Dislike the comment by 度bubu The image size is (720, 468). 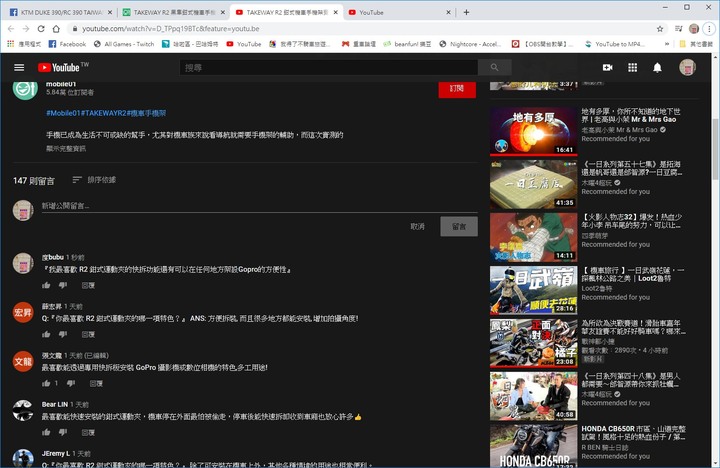pyautogui.click(x=63, y=285)
